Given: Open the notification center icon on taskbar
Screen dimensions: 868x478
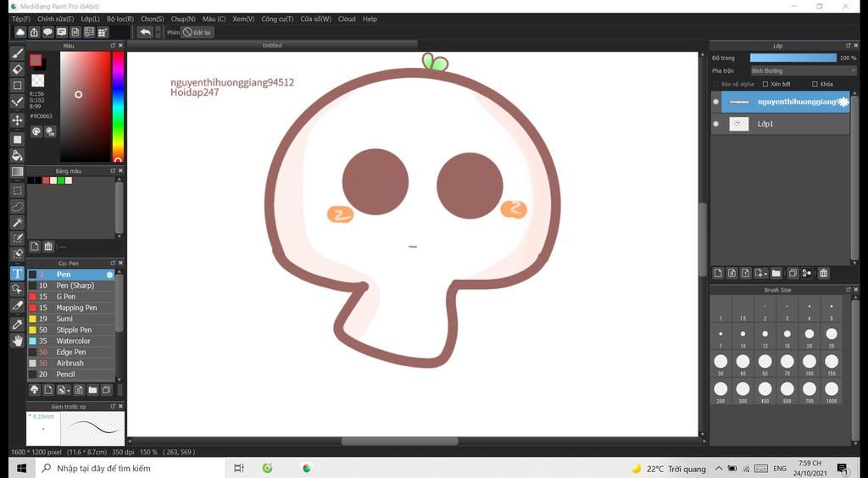Looking at the screenshot, I should pyautogui.click(x=842, y=469).
